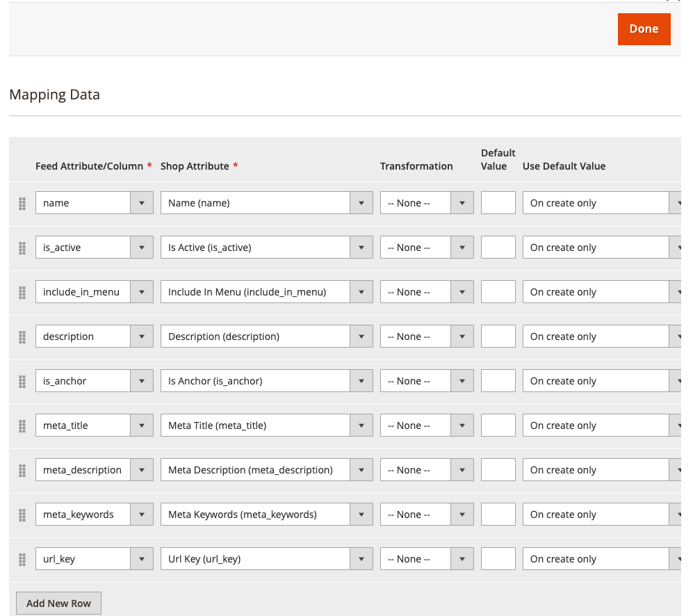Expand the Transformation dropdown in name row
This screenshot has width=693, height=616.
[x=427, y=202]
